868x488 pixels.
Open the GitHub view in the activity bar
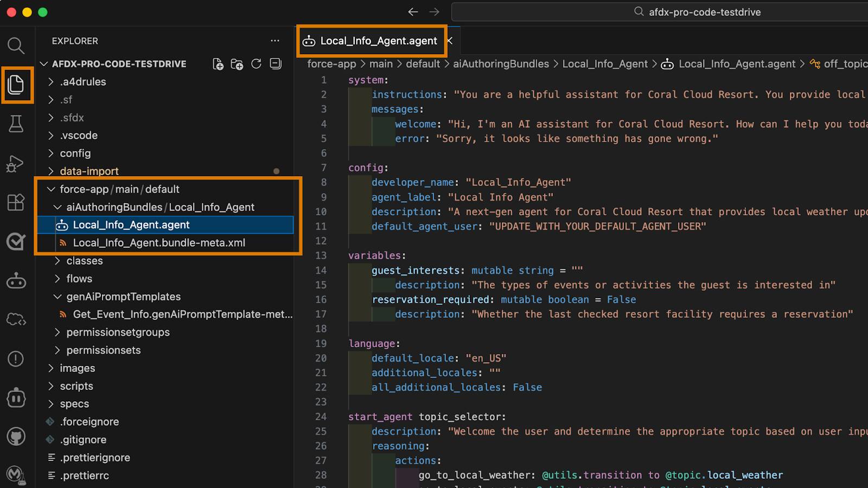tap(16, 436)
